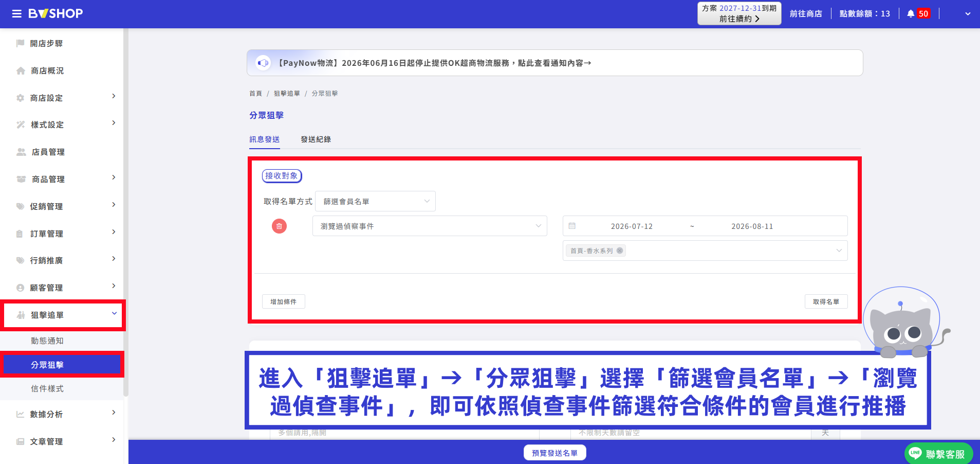Screen dimensions: 980x464
Task: Click the 開店步驟 flag icon
Action: tap(21, 43)
